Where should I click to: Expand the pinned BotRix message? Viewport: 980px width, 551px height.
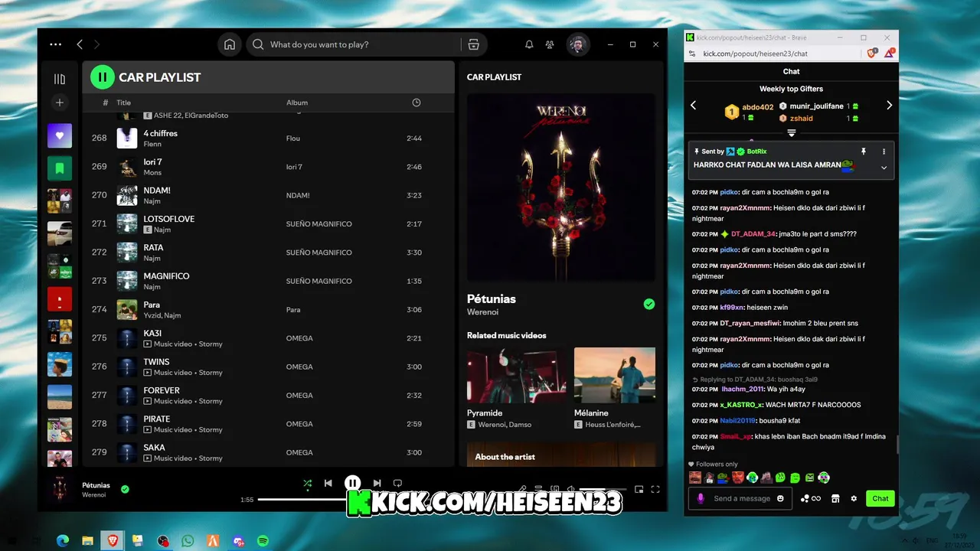[884, 168]
